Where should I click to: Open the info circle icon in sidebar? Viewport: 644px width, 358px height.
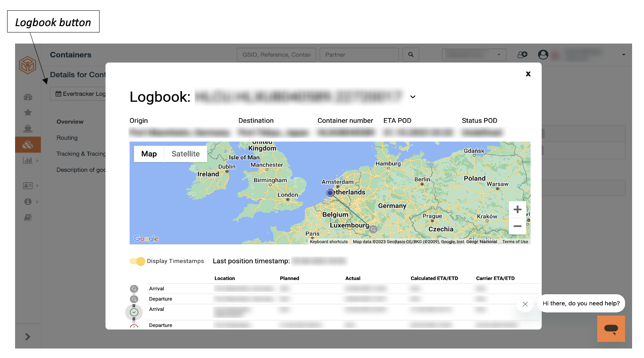28,202
